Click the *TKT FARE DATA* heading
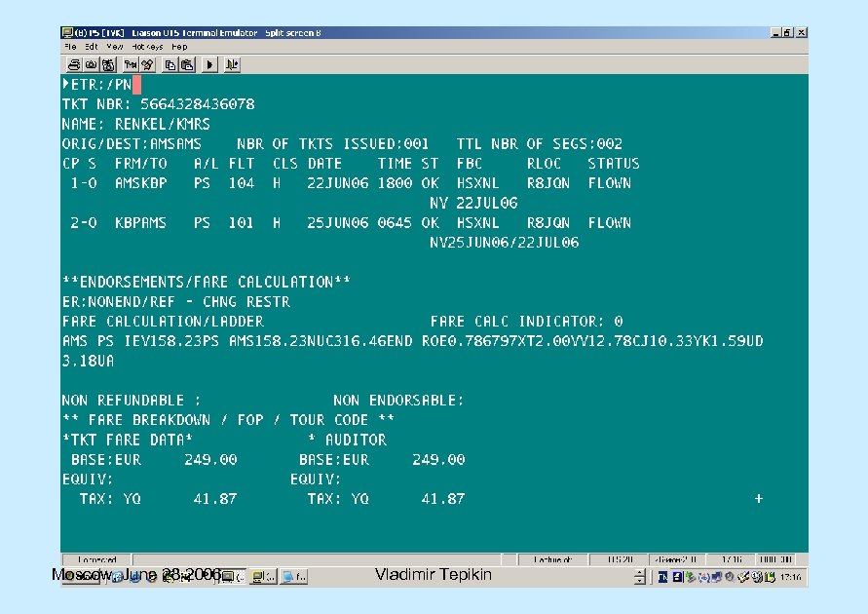The image size is (868, 614). click(x=128, y=441)
